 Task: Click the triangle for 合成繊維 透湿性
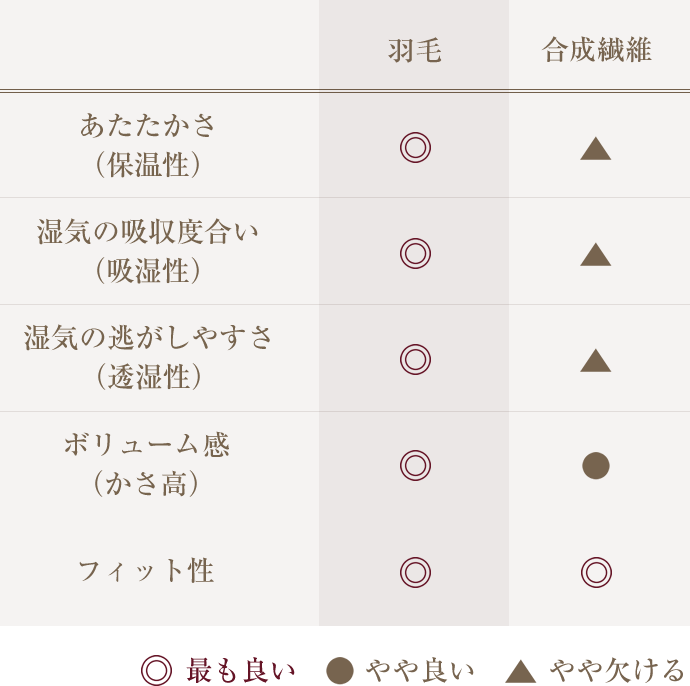tap(595, 361)
